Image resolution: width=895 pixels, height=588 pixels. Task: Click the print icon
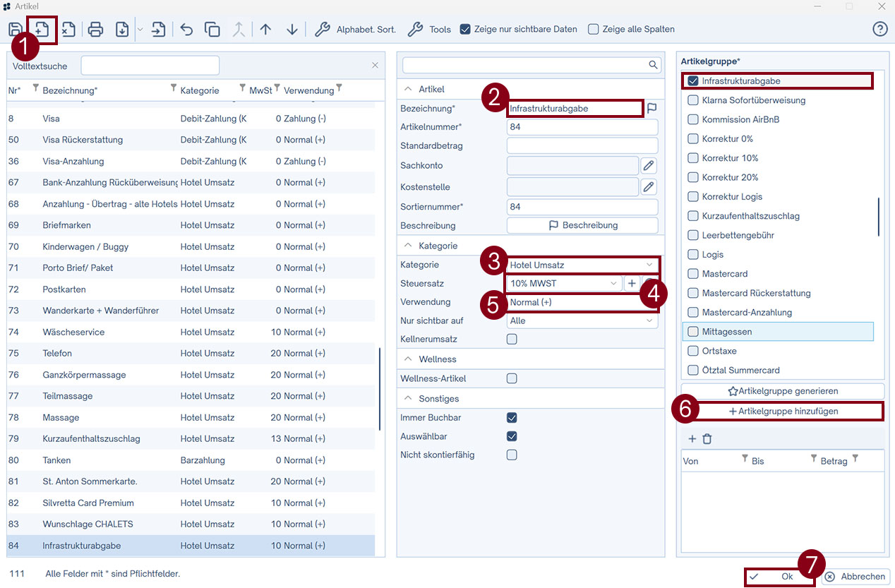point(96,30)
